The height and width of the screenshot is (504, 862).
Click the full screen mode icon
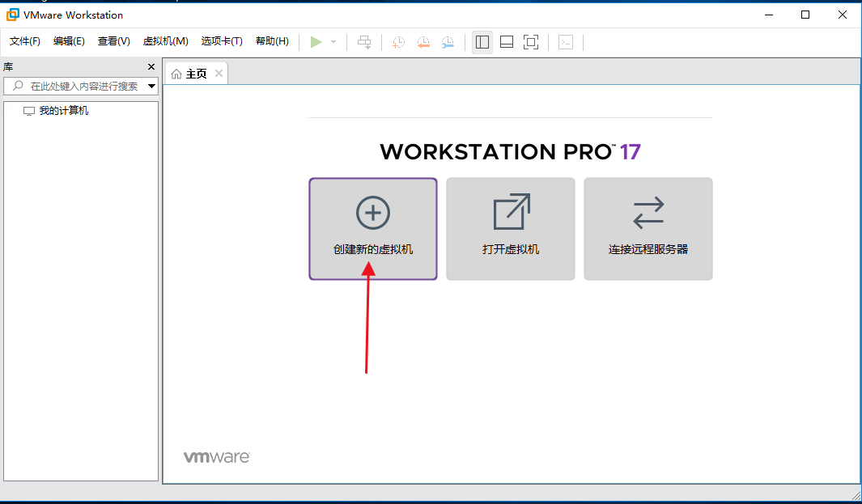[x=530, y=42]
